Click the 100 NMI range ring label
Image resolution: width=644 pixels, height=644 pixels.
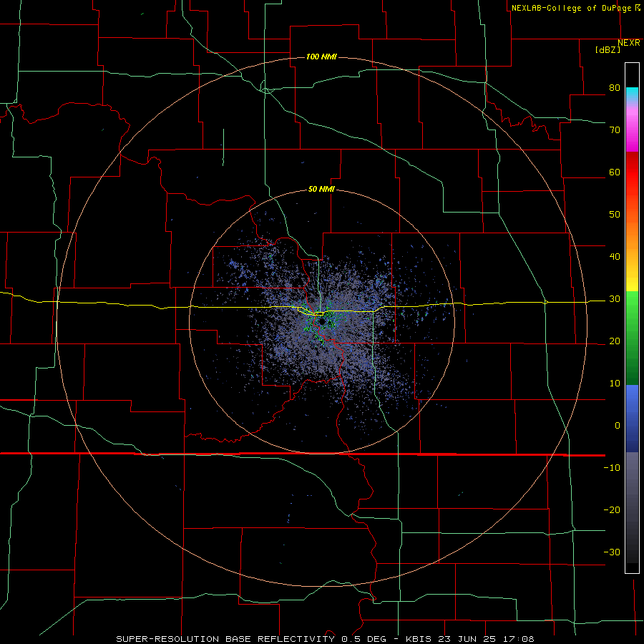pos(321,57)
